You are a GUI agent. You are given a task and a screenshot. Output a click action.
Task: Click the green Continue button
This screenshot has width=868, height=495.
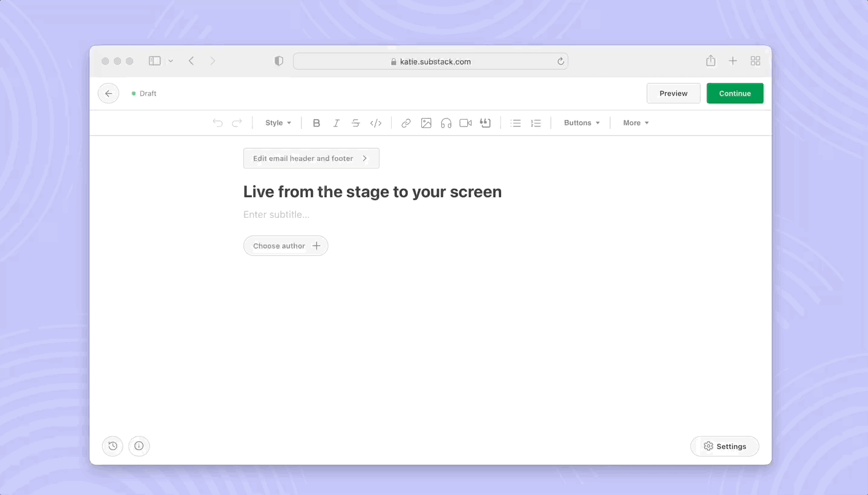[x=734, y=93]
